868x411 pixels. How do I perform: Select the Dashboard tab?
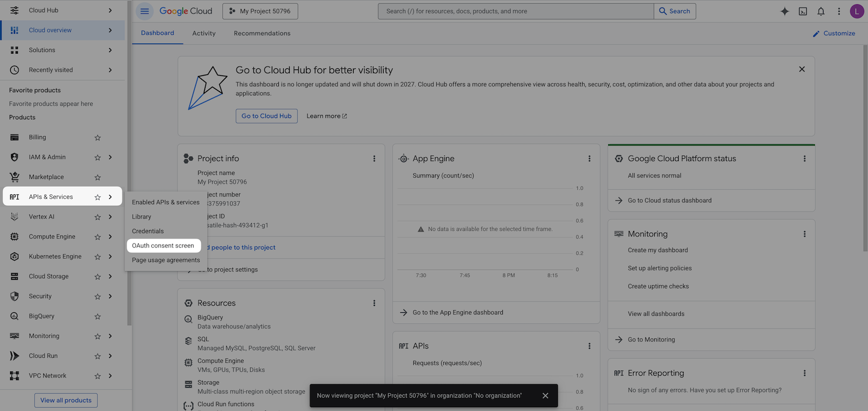[x=157, y=33]
